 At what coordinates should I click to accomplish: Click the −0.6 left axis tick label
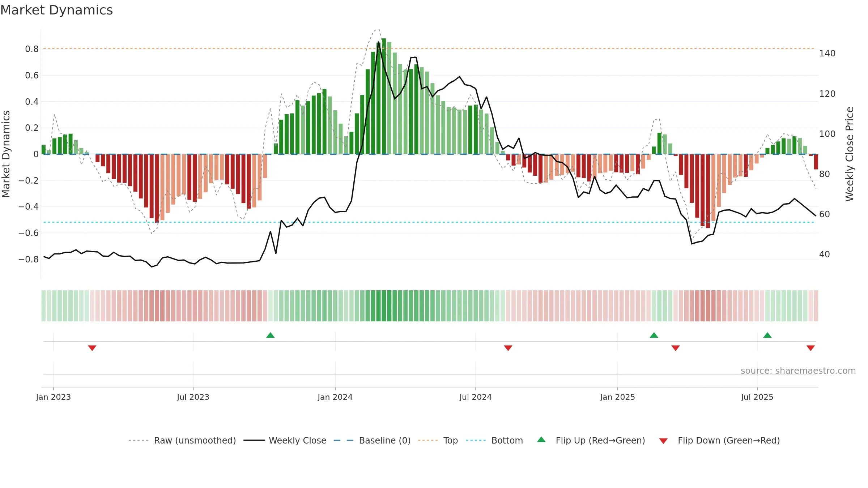pyautogui.click(x=29, y=233)
